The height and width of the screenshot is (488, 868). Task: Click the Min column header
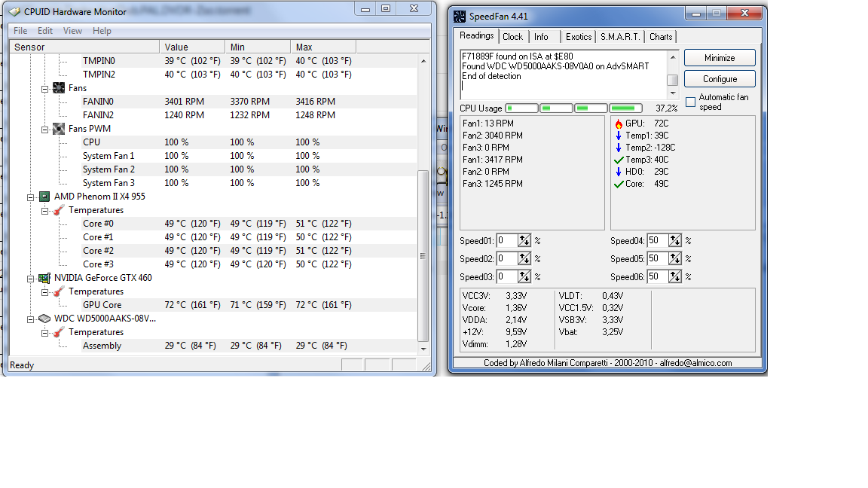pyautogui.click(x=258, y=47)
